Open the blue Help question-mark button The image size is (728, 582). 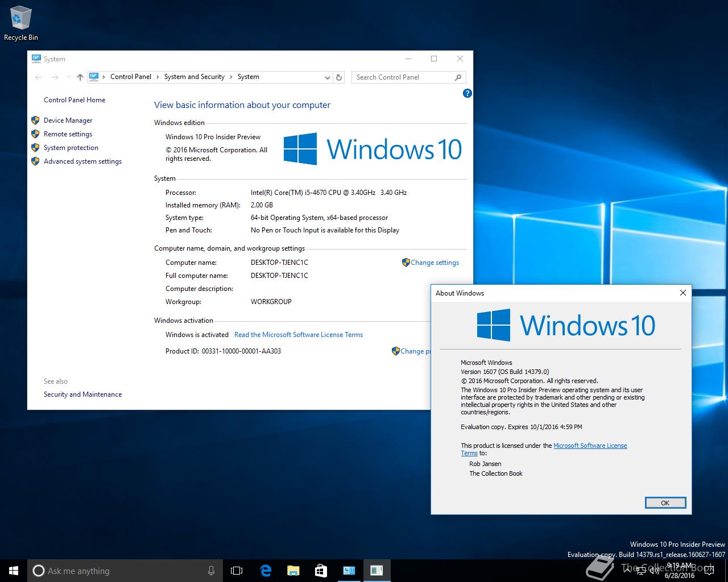tap(467, 93)
